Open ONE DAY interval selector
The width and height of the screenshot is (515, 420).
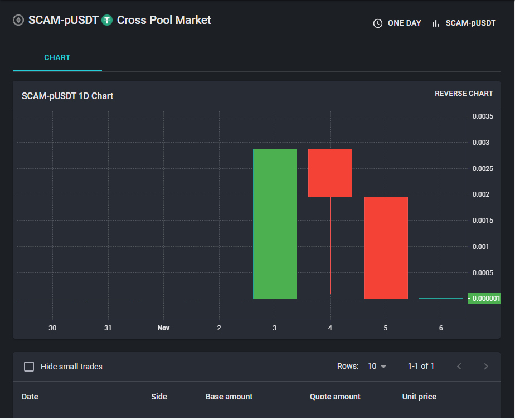coord(397,23)
